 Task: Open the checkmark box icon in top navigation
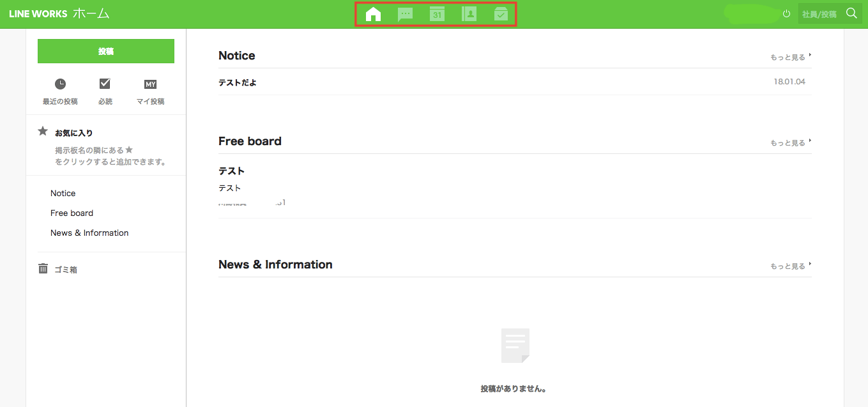(x=501, y=14)
